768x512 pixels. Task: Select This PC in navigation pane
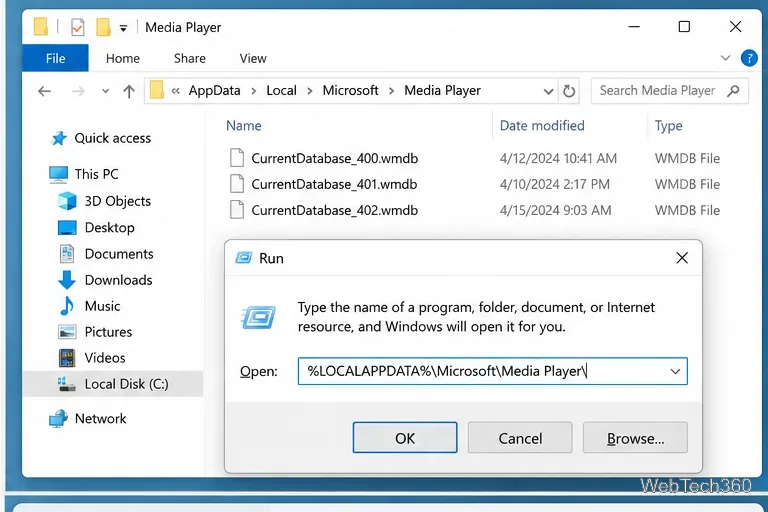(x=96, y=174)
